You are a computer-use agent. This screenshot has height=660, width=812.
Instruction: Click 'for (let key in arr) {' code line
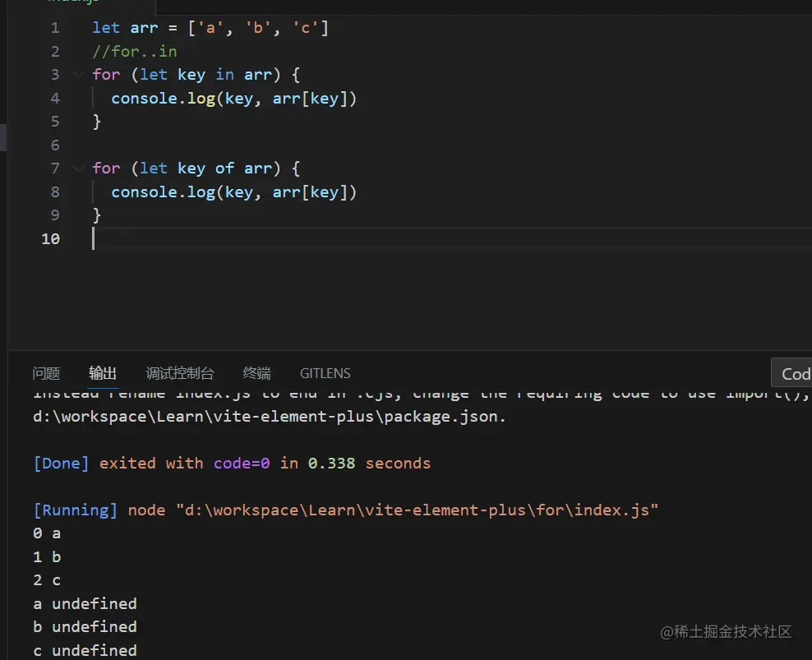pyautogui.click(x=196, y=75)
